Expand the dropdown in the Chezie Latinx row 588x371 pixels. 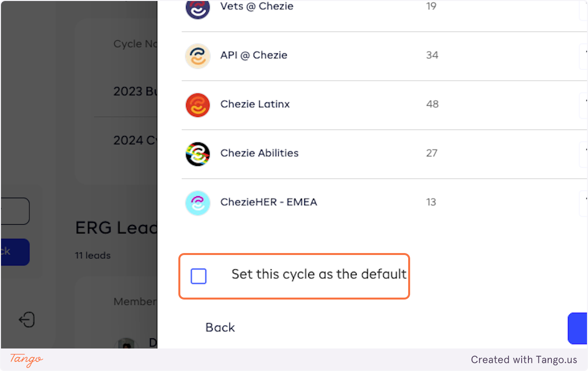(x=583, y=103)
